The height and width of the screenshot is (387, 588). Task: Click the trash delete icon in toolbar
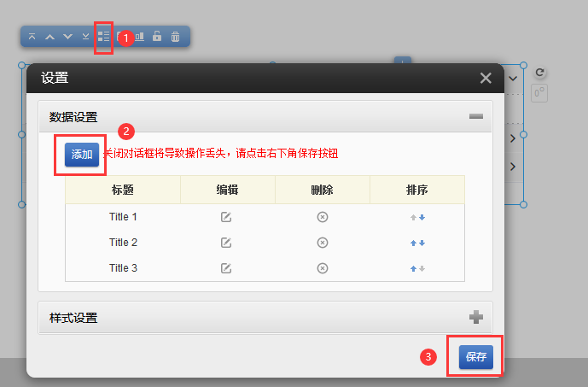click(x=175, y=37)
